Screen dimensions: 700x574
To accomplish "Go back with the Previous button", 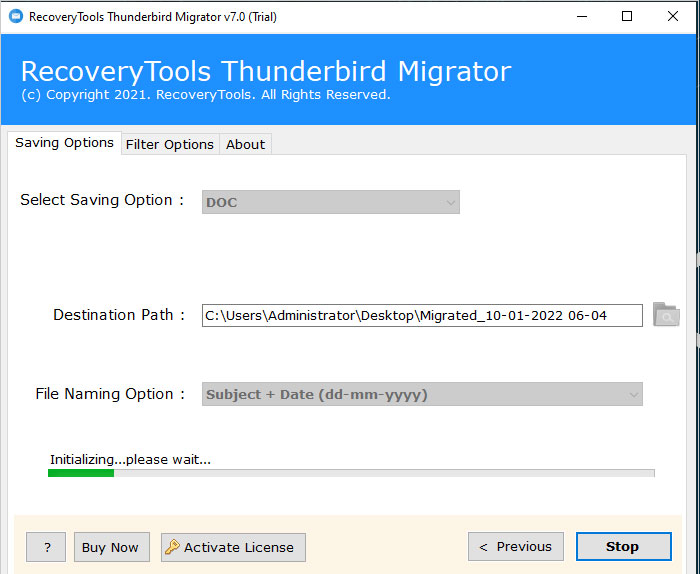I will tap(516, 546).
